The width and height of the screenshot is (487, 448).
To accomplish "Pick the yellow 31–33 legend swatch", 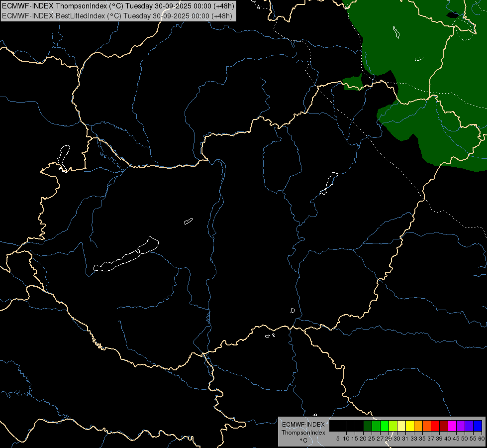I will click(410, 426).
